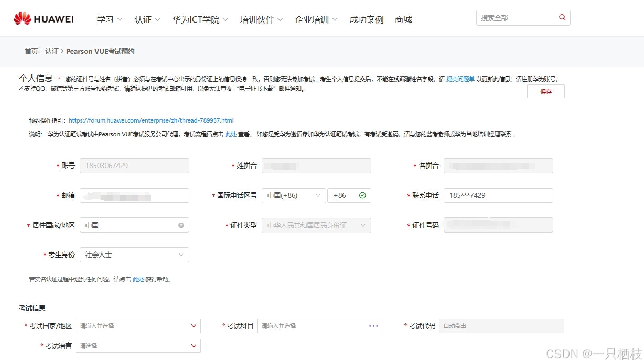Open the 企业培训 menu
644x364 pixels.
click(x=316, y=19)
